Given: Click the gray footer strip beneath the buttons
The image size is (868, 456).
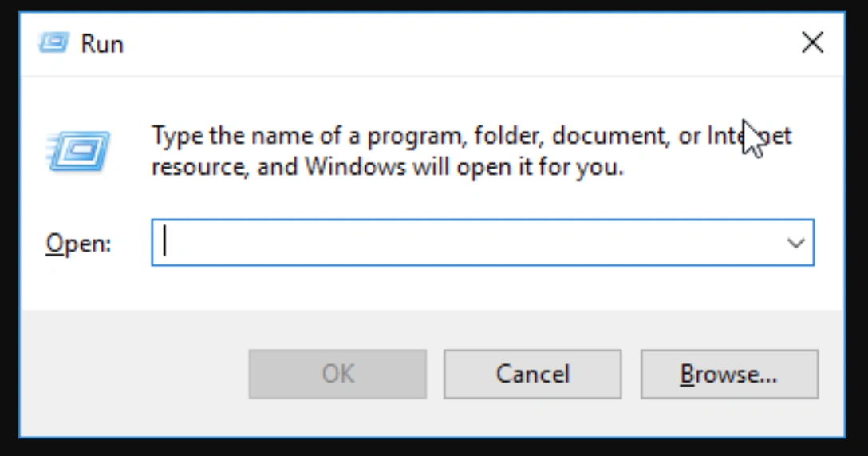Looking at the screenshot, I should [x=432, y=417].
